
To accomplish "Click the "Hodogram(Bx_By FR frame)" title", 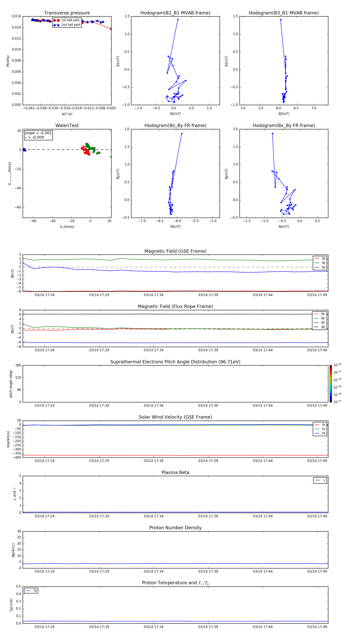I will 284,125.
